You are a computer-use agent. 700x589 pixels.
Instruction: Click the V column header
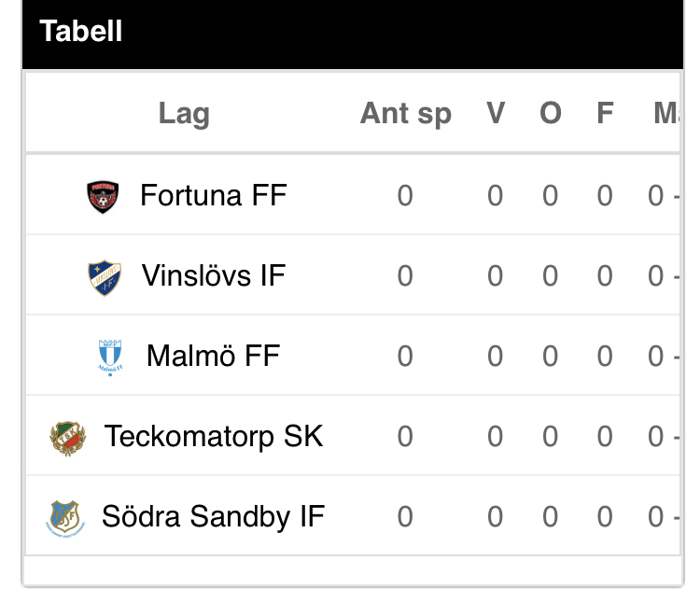495,114
